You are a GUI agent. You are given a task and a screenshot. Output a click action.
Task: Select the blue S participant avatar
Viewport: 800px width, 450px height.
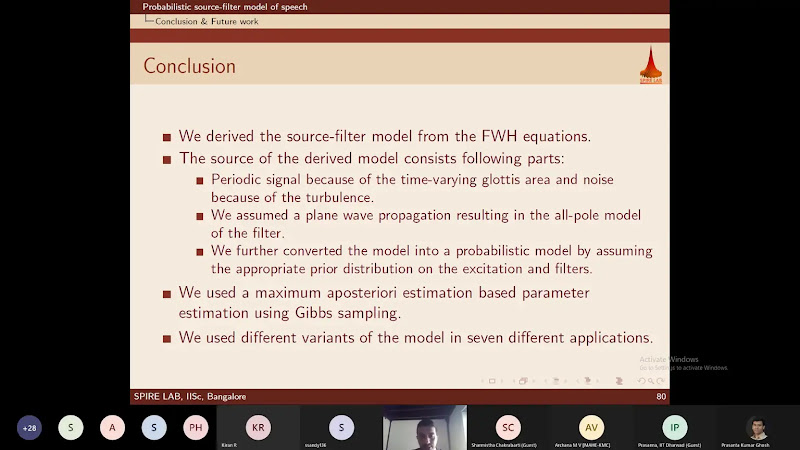(x=154, y=428)
